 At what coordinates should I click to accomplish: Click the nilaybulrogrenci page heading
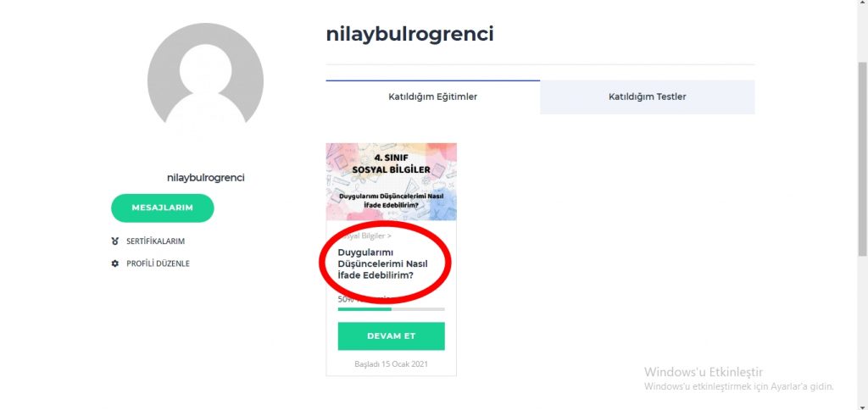click(409, 34)
